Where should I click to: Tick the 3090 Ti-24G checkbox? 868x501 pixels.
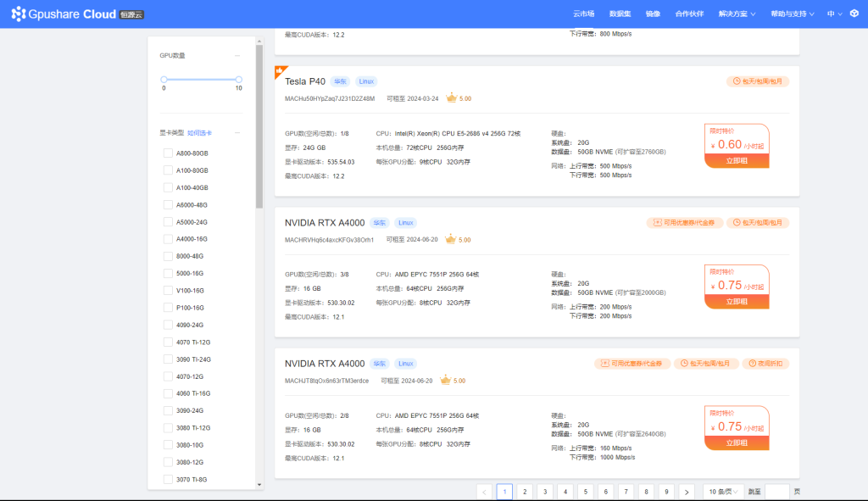pos(168,359)
